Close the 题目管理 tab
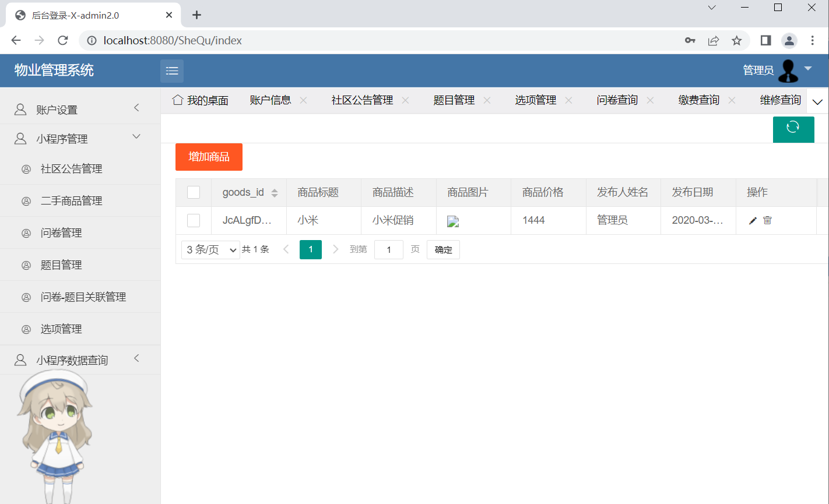829x504 pixels. [x=487, y=100]
